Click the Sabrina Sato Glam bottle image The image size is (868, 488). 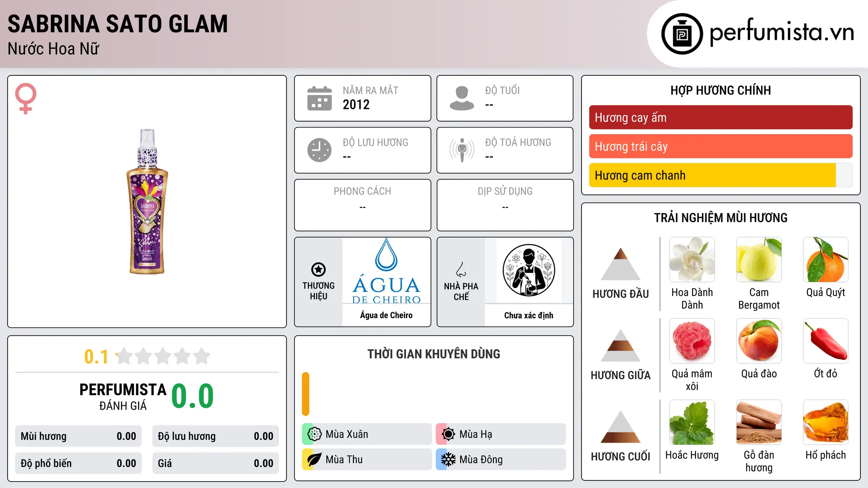click(147, 202)
